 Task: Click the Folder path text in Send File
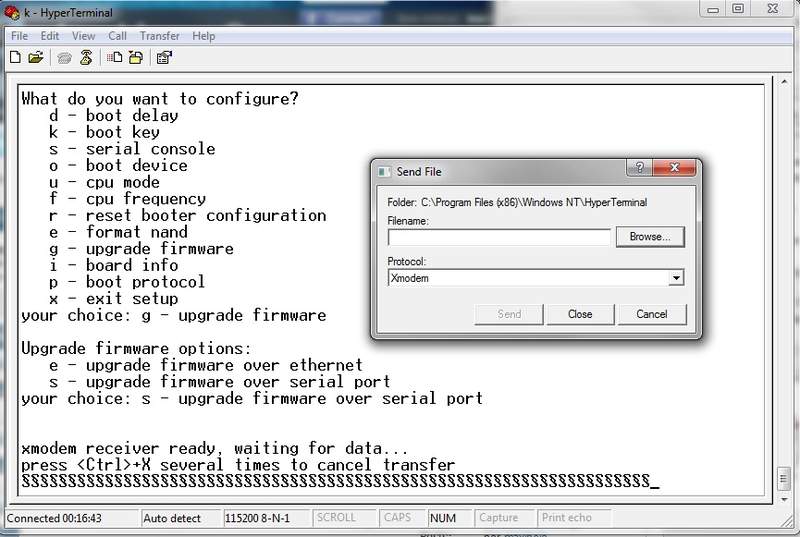coord(517,202)
